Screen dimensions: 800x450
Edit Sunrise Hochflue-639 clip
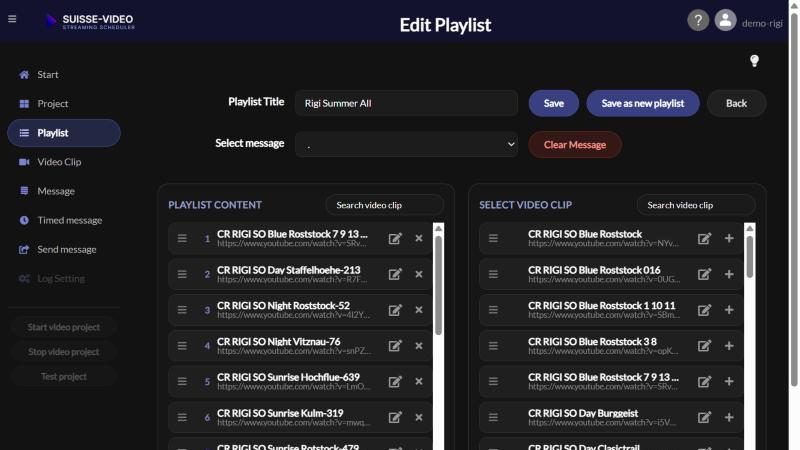tap(395, 381)
